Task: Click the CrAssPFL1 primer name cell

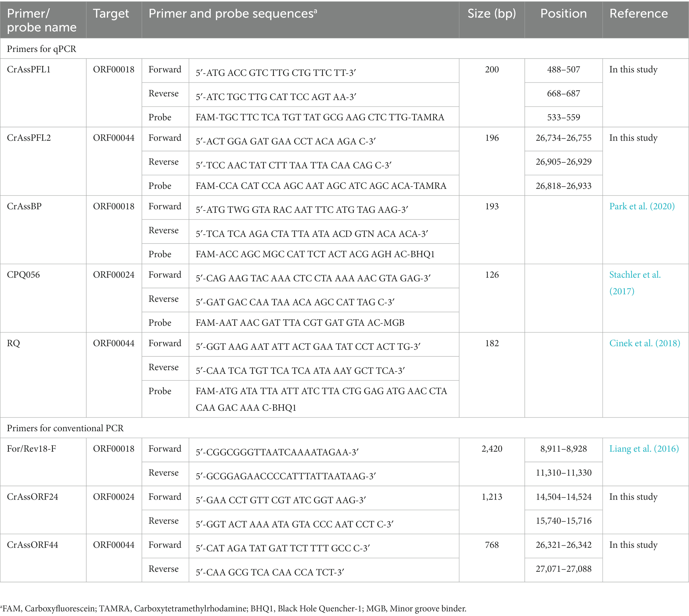Action: point(43,93)
